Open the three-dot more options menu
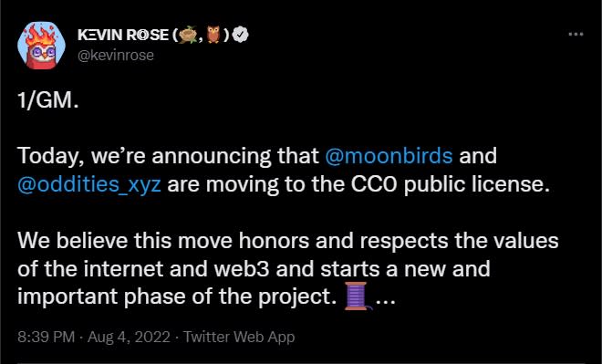Image resolution: width=602 pixels, height=364 pixels. click(x=576, y=35)
